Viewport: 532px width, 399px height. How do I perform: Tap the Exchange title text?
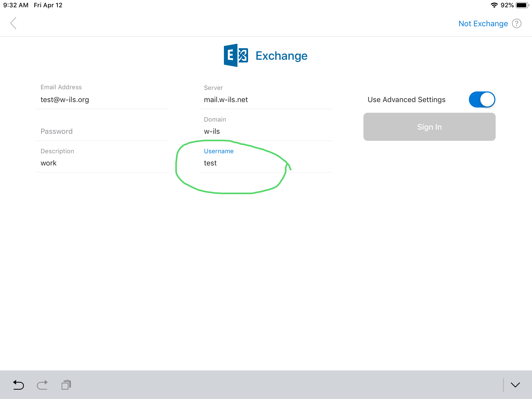click(x=281, y=56)
